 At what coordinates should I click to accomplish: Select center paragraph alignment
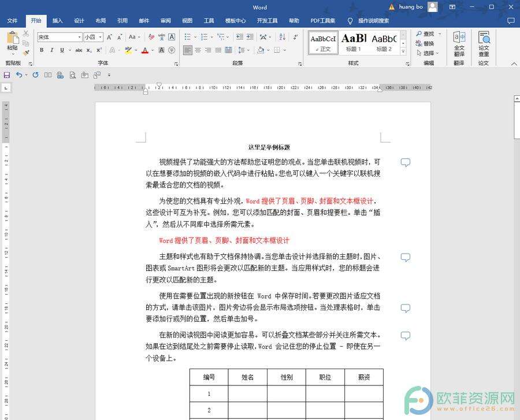tap(198, 50)
